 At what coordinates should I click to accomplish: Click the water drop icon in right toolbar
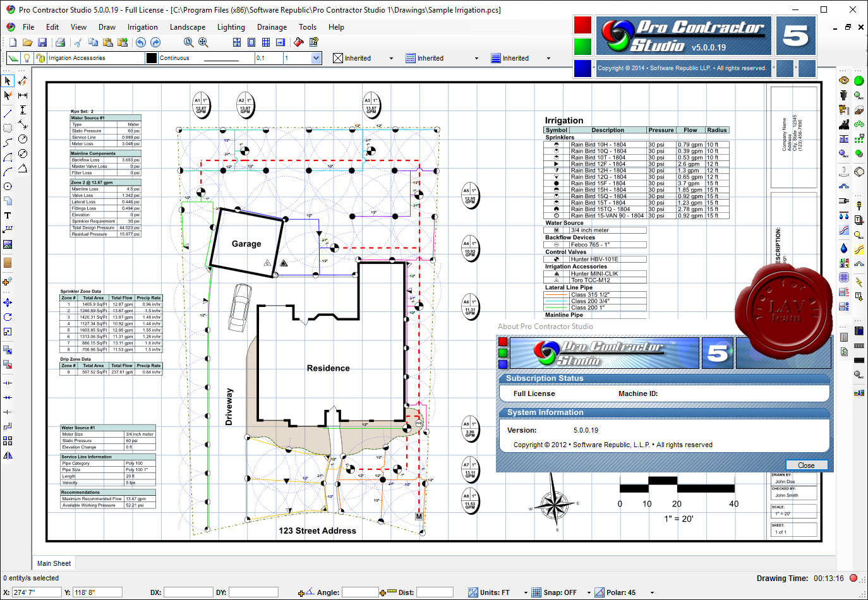[x=843, y=248]
